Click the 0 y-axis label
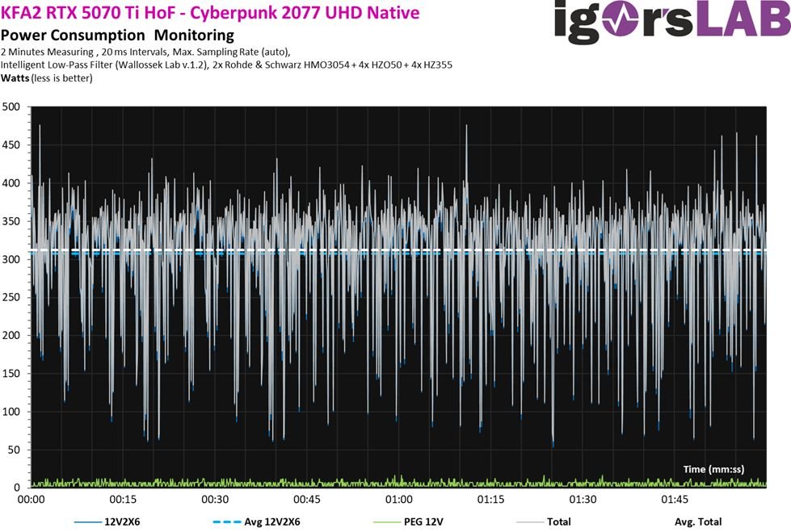This screenshot has height=532, width=791. pyautogui.click(x=17, y=488)
